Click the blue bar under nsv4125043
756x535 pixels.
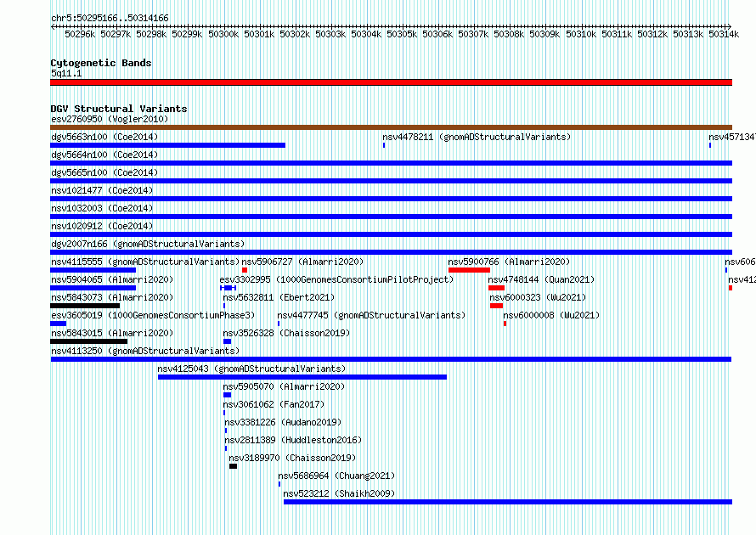(302, 377)
